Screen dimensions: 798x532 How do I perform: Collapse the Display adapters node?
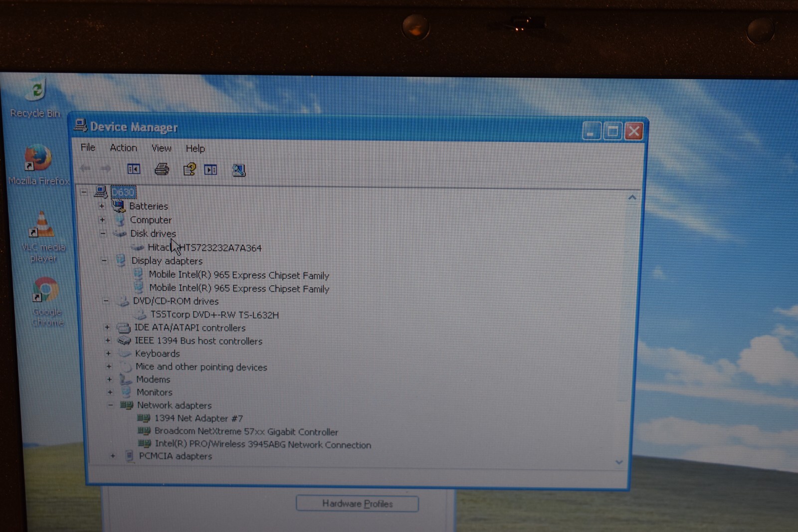104,260
